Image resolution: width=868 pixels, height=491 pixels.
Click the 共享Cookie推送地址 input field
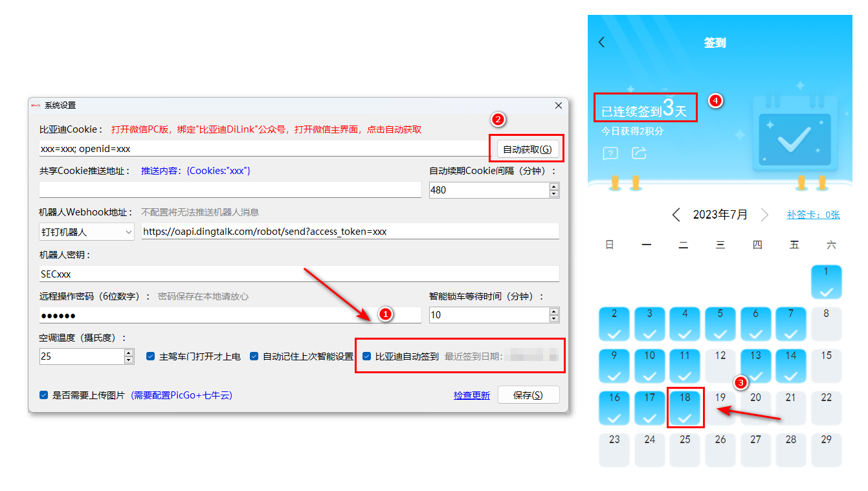tap(230, 190)
